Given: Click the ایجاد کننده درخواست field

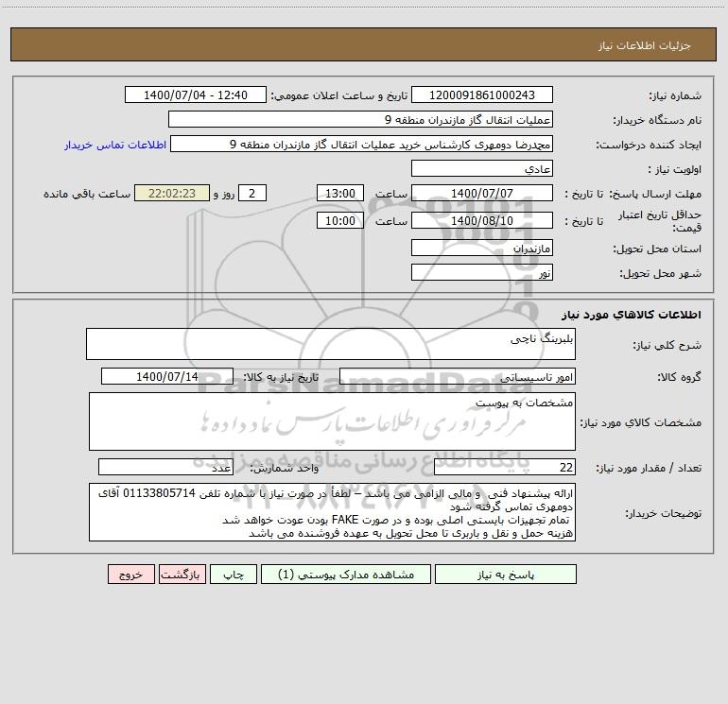Looking at the screenshot, I should tap(361, 145).
